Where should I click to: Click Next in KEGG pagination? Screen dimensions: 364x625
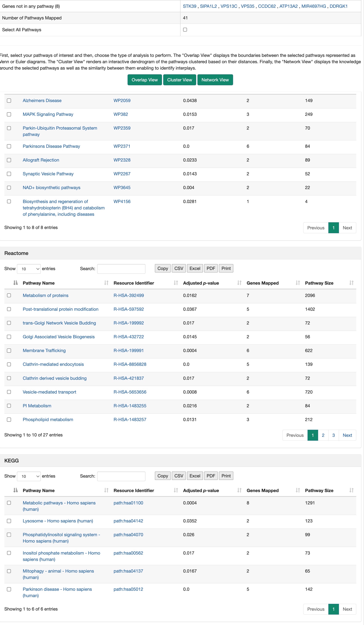pyautogui.click(x=347, y=609)
